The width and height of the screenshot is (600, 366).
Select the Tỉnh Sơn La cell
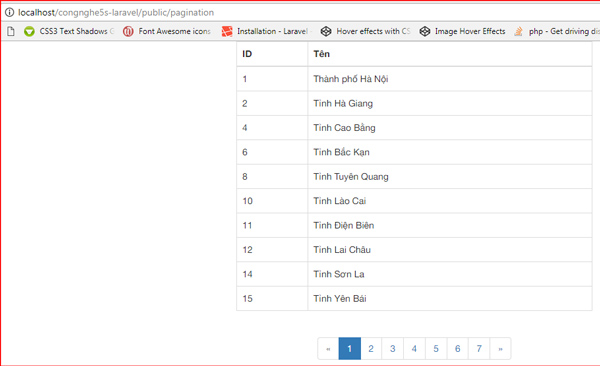[x=450, y=274]
